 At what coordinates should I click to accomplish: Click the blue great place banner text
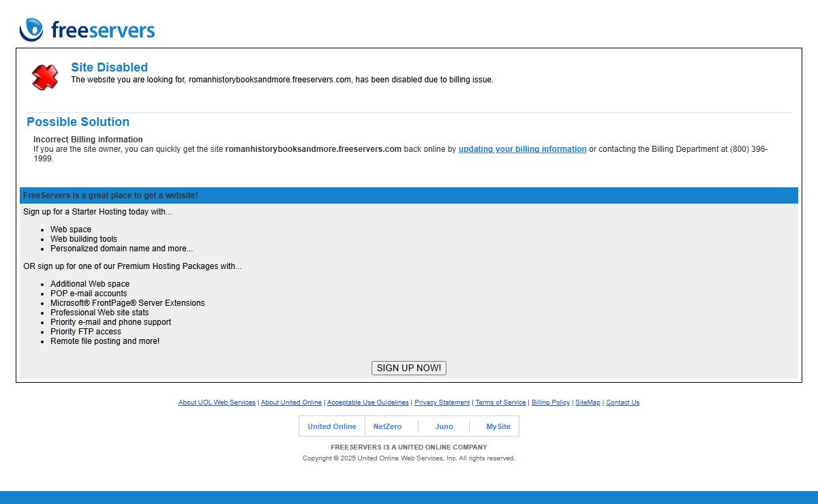(x=110, y=195)
